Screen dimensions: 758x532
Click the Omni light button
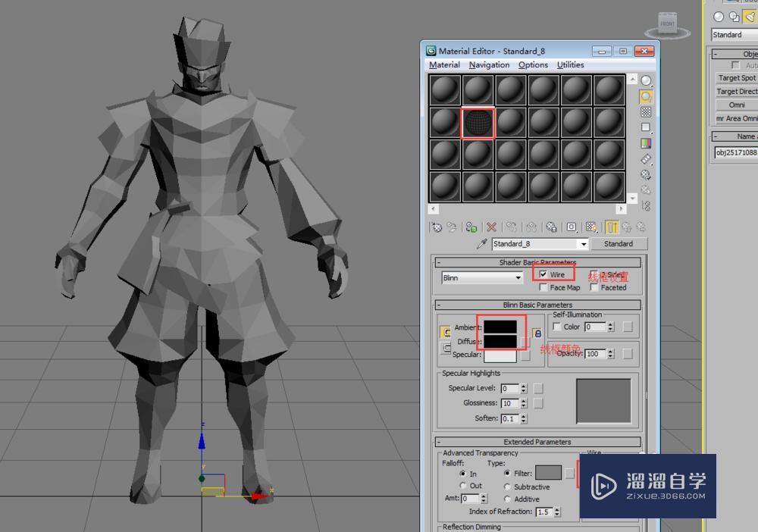pyautogui.click(x=736, y=105)
